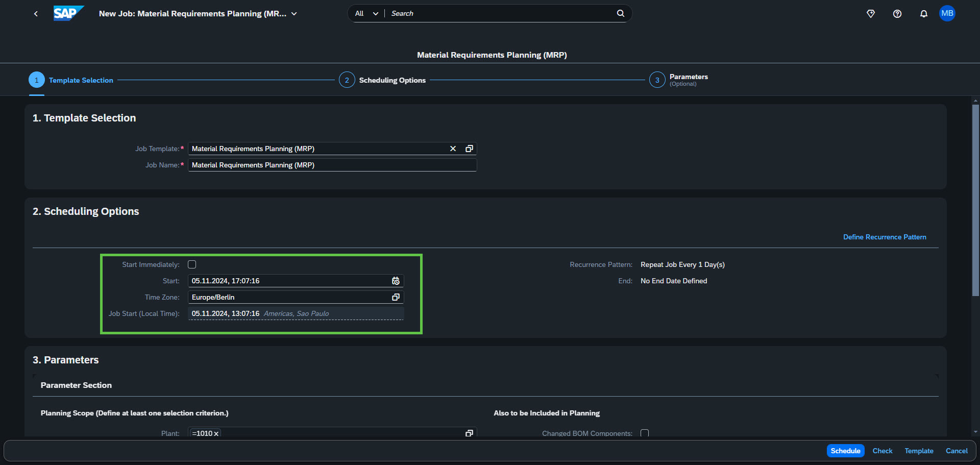Click the scrollbar down arrow
This screenshot has height=465, width=980.
point(975,432)
